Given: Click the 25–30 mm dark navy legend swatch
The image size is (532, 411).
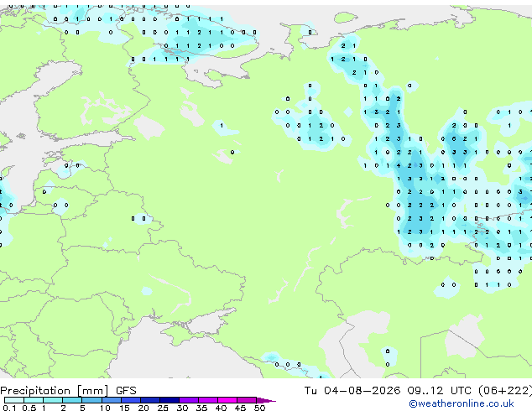Looking at the screenshot, I should click(x=170, y=400).
